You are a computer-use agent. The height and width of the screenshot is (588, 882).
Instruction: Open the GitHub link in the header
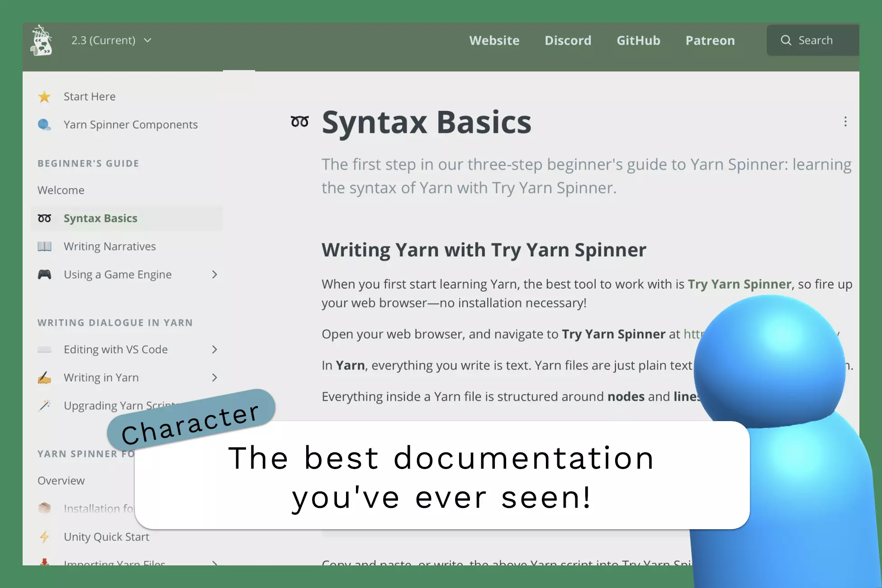(639, 40)
